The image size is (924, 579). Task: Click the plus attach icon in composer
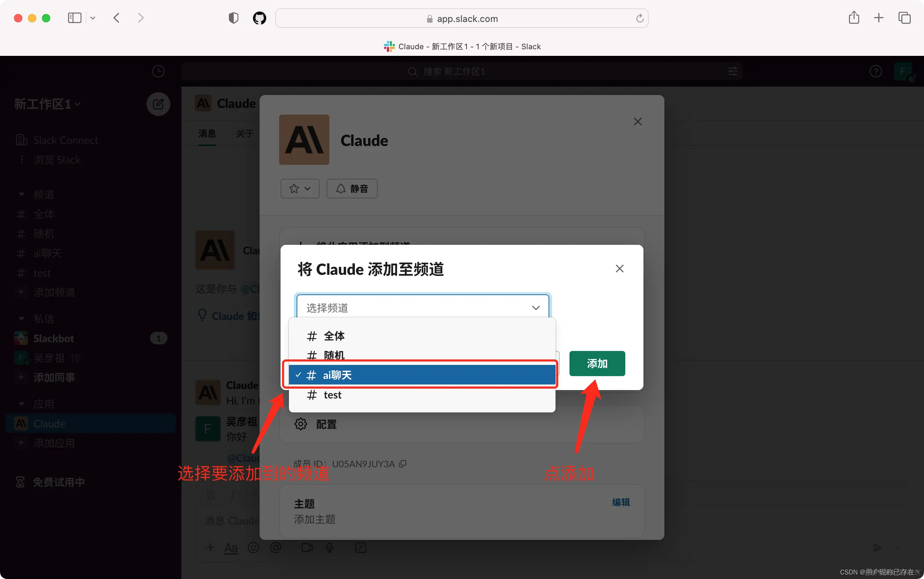(210, 548)
